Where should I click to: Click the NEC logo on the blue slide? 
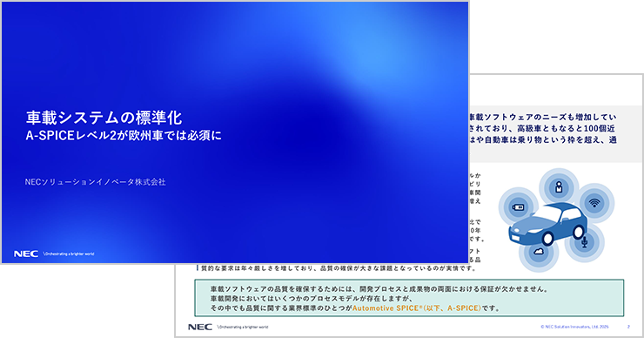click(x=26, y=253)
